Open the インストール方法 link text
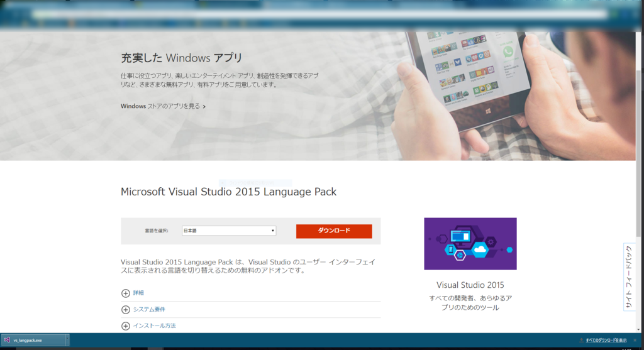The width and height of the screenshot is (644, 350). [x=155, y=325]
